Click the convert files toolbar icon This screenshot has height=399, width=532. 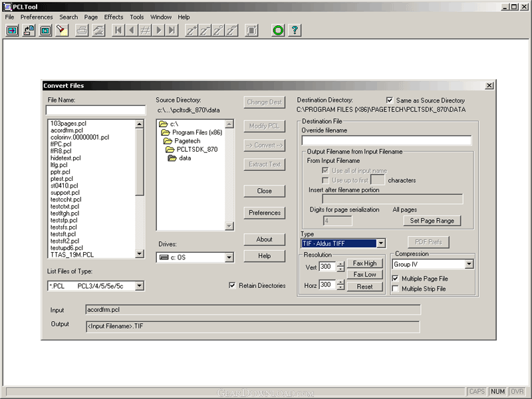[x=29, y=31]
